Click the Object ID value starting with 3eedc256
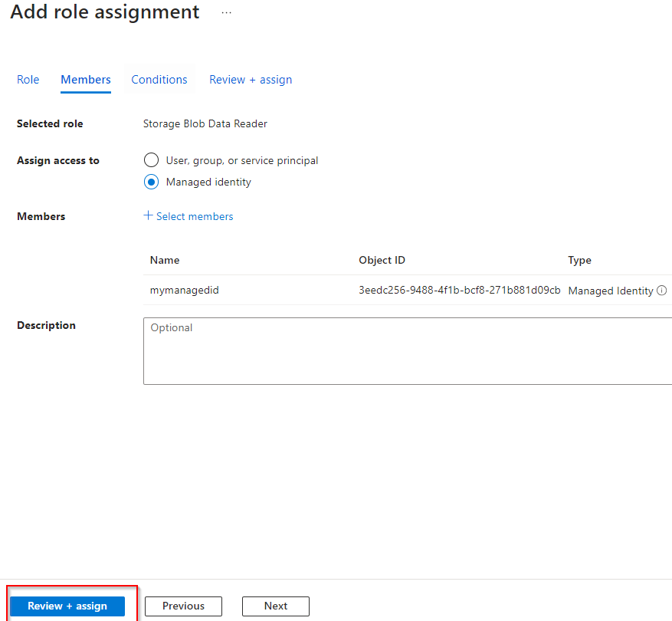The width and height of the screenshot is (672, 621). point(459,291)
